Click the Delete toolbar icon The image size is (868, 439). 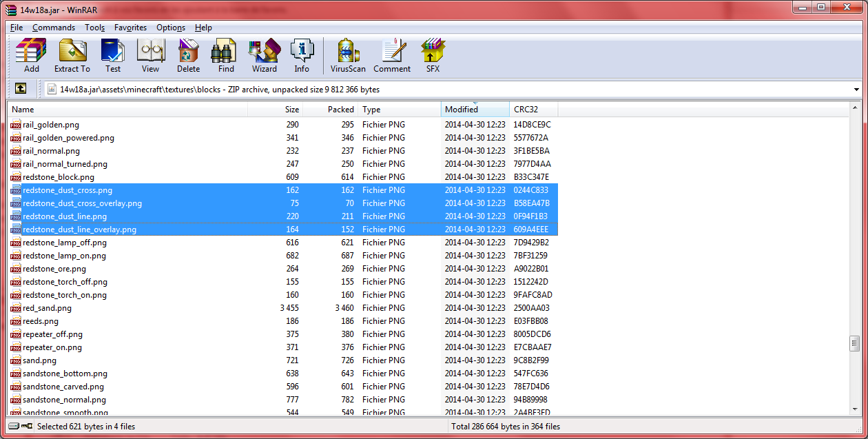(188, 56)
